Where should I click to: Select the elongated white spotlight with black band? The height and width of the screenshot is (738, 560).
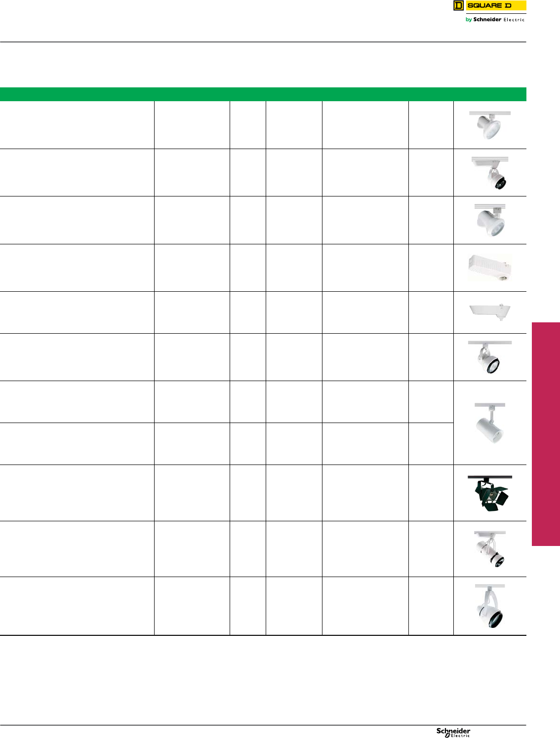[x=490, y=549]
